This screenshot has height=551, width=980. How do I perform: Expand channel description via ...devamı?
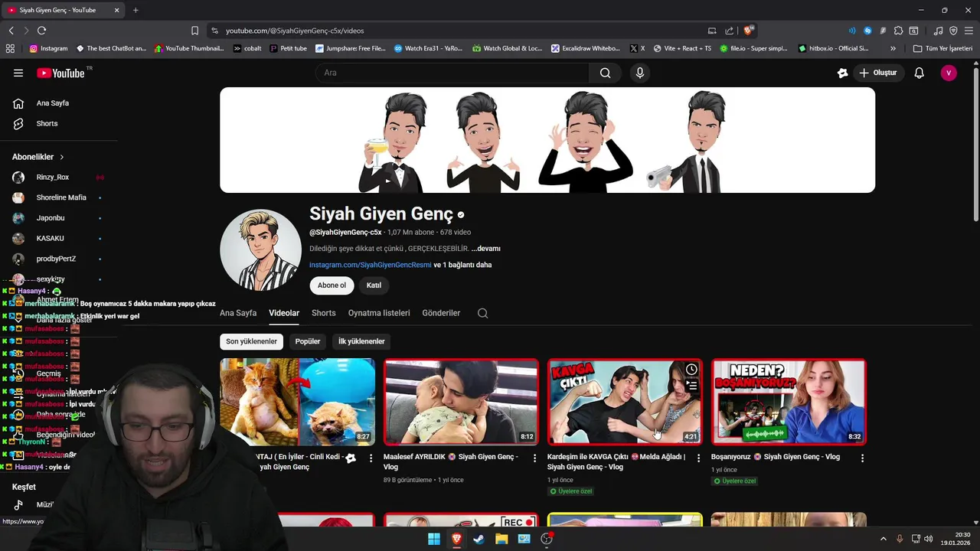(485, 249)
